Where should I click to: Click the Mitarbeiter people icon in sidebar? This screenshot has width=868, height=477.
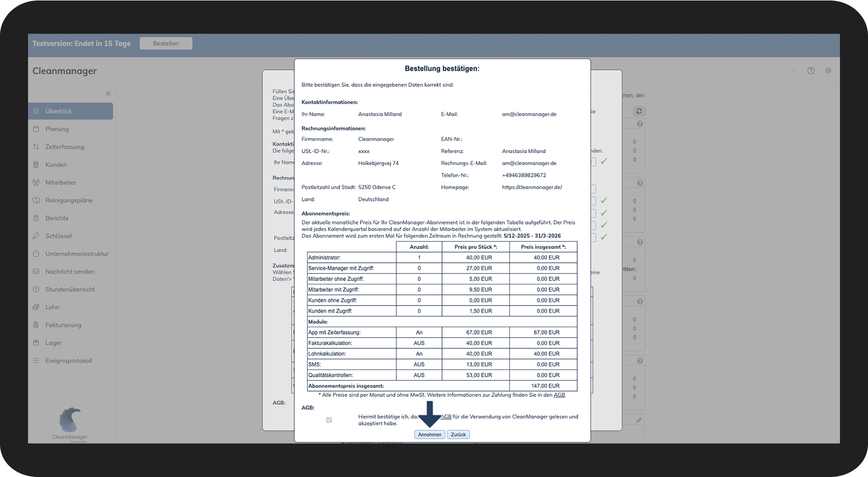pyautogui.click(x=36, y=182)
